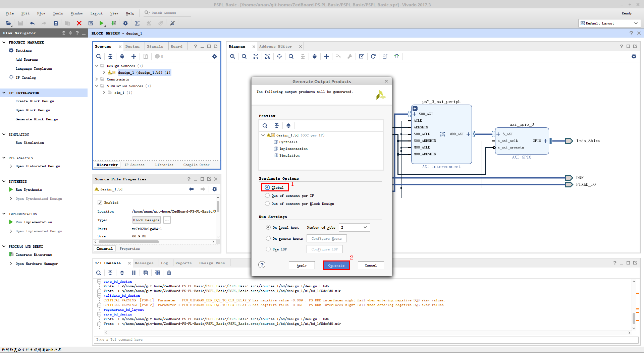Collapse design_1.bd in dialog preview

pyautogui.click(x=263, y=135)
